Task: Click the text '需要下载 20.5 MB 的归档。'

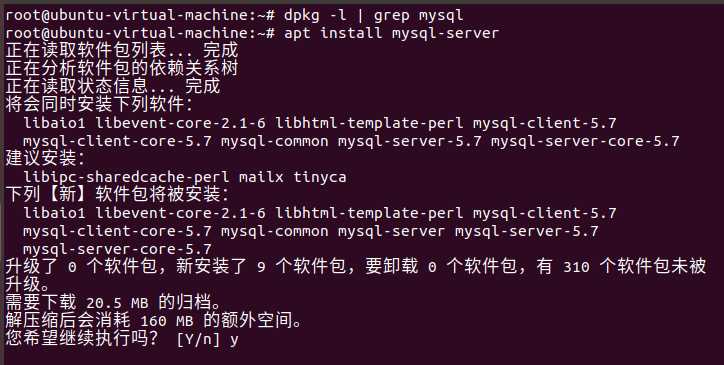Action: tap(113, 303)
